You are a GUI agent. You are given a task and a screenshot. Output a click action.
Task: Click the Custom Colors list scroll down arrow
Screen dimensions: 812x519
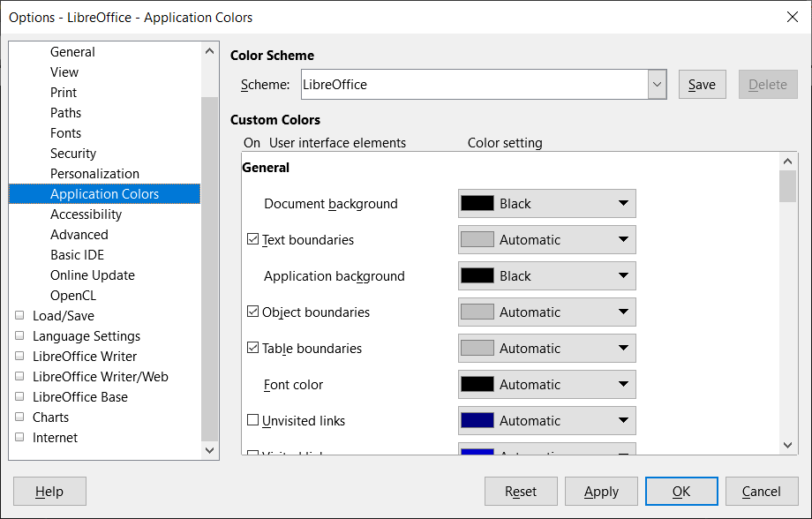coord(787,445)
